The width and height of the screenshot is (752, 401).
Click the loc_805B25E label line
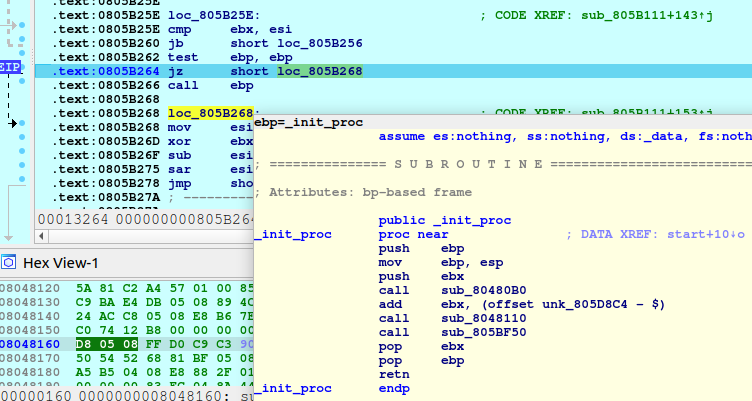pos(214,15)
